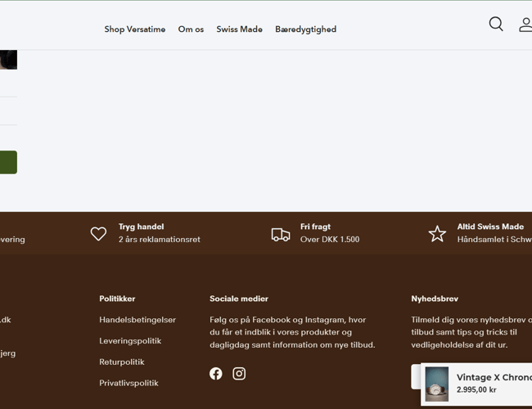Image resolution: width=532 pixels, height=409 pixels.
Task: Open the Bæredygtighed menu item
Action: click(x=306, y=29)
